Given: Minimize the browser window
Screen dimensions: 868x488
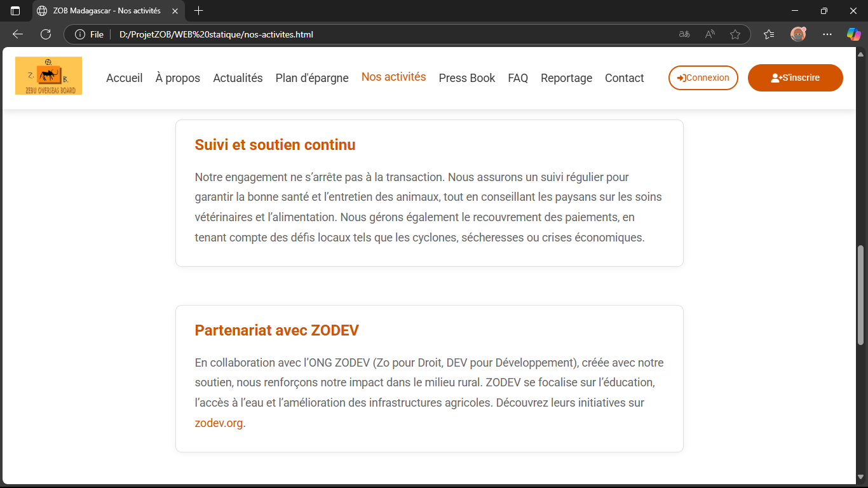Looking at the screenshot, I should 795,11.
